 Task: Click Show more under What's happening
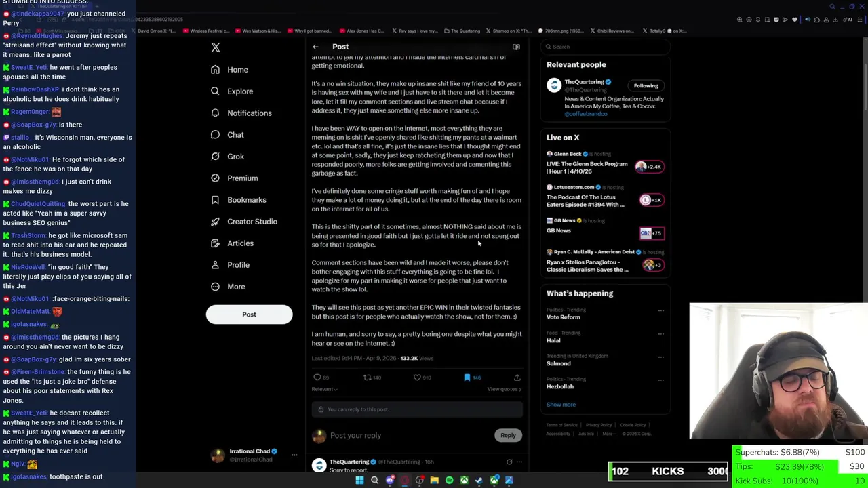561,405
